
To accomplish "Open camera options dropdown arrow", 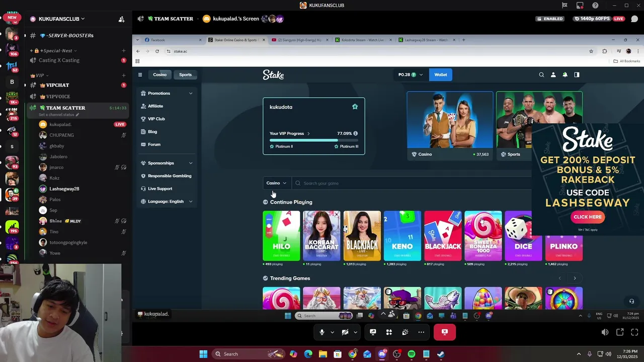I will click(x=356, y=332).
